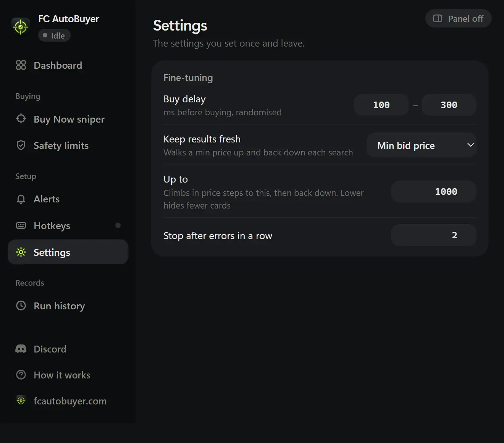Click the Keep results fresh label
This screenshot has width=504, height=443.
pyautogui.click(x=202, y=139)
